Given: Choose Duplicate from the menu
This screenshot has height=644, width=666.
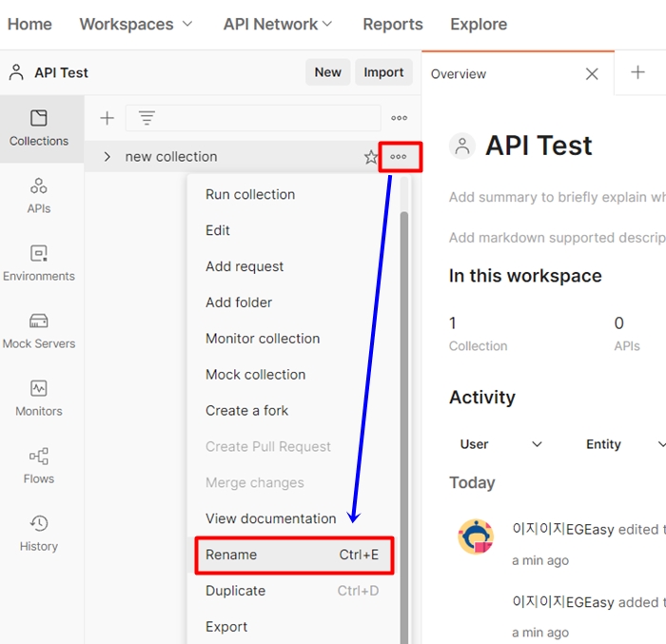Looking at the screenshot, I should 293,591.
